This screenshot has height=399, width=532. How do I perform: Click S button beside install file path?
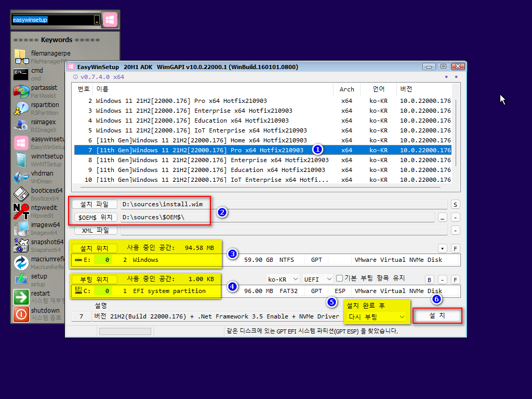(455, 205)
